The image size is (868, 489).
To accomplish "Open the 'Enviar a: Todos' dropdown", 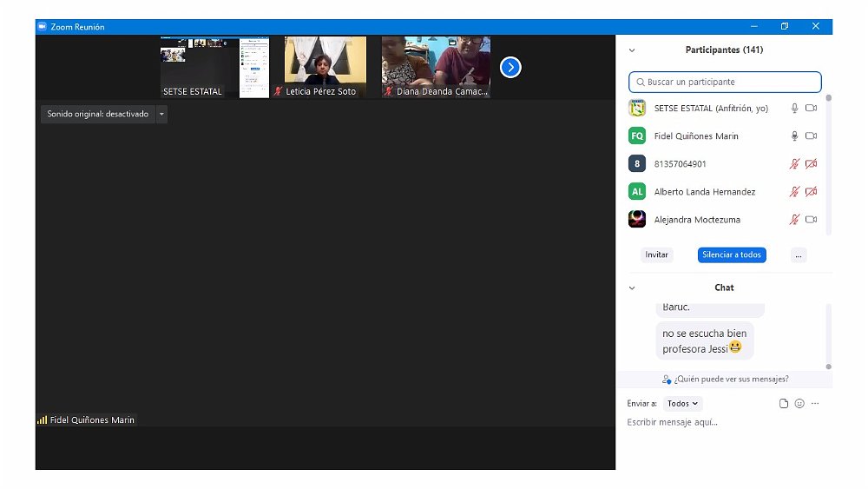I will coord(682,403).
